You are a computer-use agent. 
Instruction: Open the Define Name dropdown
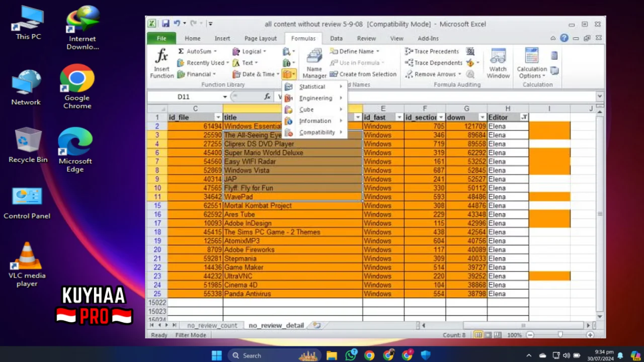tap(355, 51)
